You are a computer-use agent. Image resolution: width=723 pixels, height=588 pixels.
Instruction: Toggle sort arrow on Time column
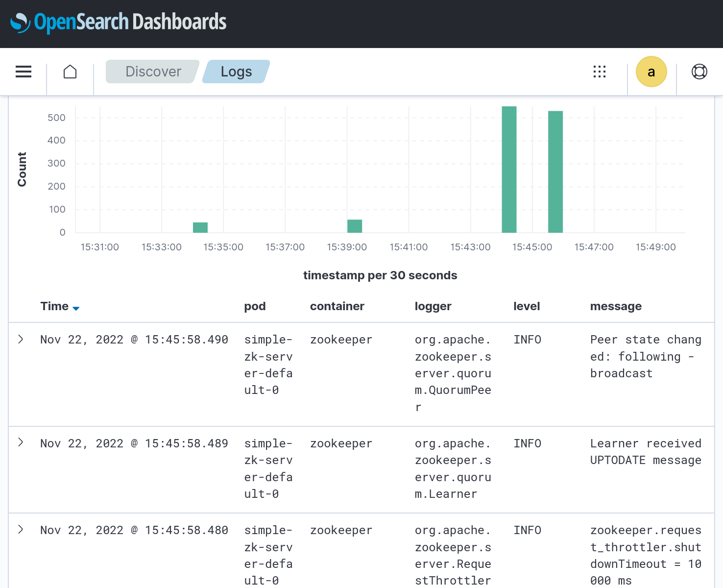tap(76, 308)
